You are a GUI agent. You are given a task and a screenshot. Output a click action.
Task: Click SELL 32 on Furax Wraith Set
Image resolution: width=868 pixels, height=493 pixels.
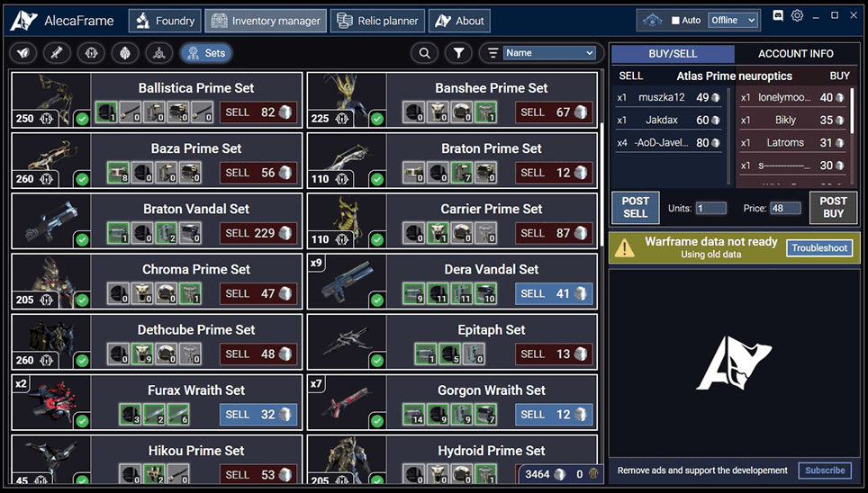(x=258, y=415)
